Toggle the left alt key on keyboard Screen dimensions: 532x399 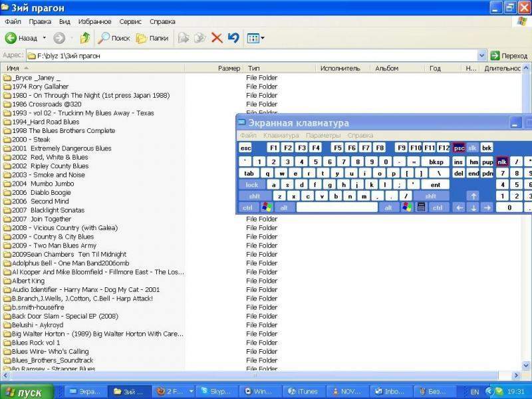pos(285,207)
